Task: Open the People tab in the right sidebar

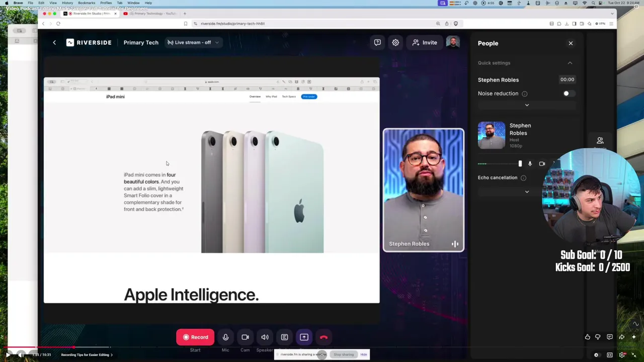Action: [x=600, y=141]
